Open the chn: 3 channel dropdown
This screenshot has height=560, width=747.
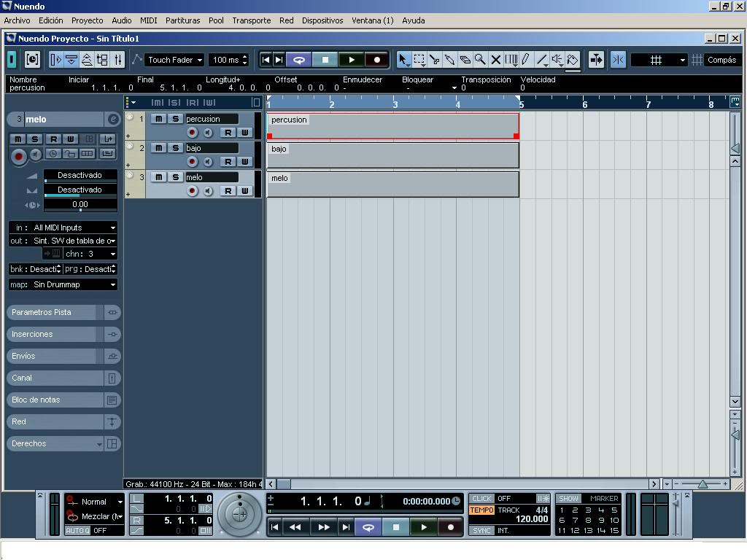90,254
